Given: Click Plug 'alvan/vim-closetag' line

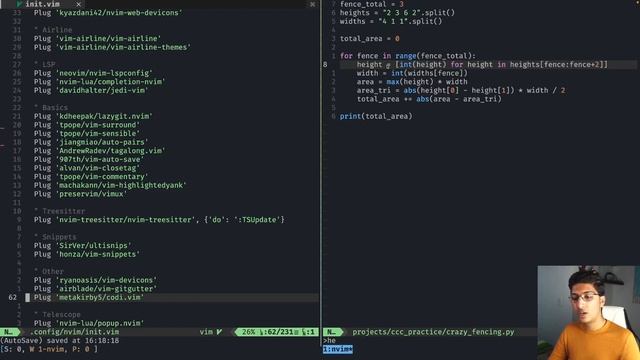Looking at the screenshot, I should (x=87, y=168).
